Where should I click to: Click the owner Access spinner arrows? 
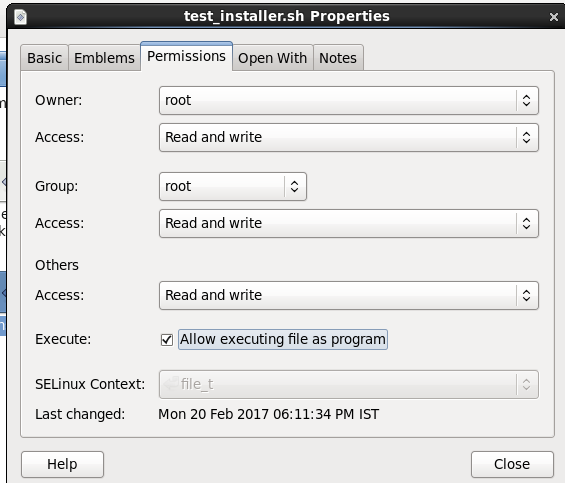tap(526, 137)
